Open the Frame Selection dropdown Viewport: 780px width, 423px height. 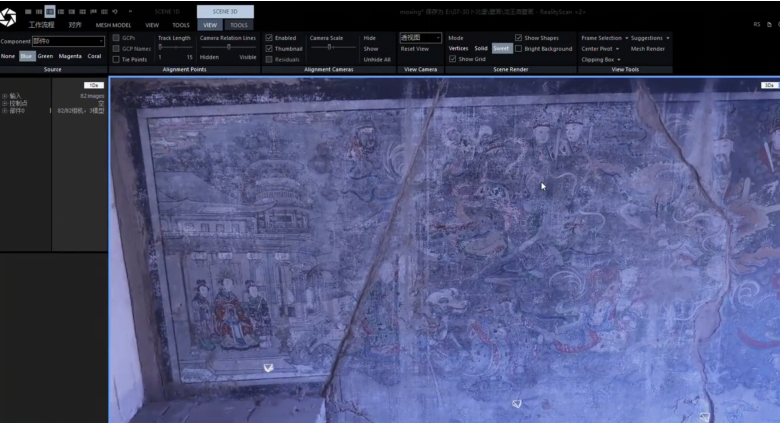(601, 37)
